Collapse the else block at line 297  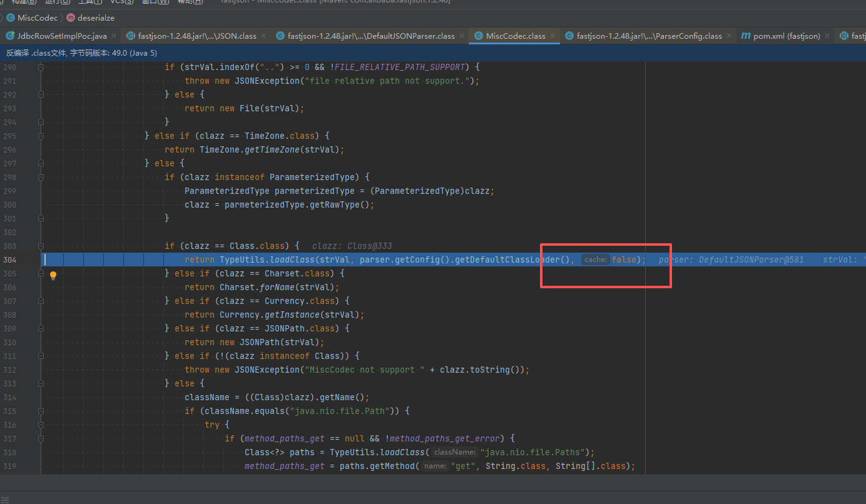pos(41,163)
